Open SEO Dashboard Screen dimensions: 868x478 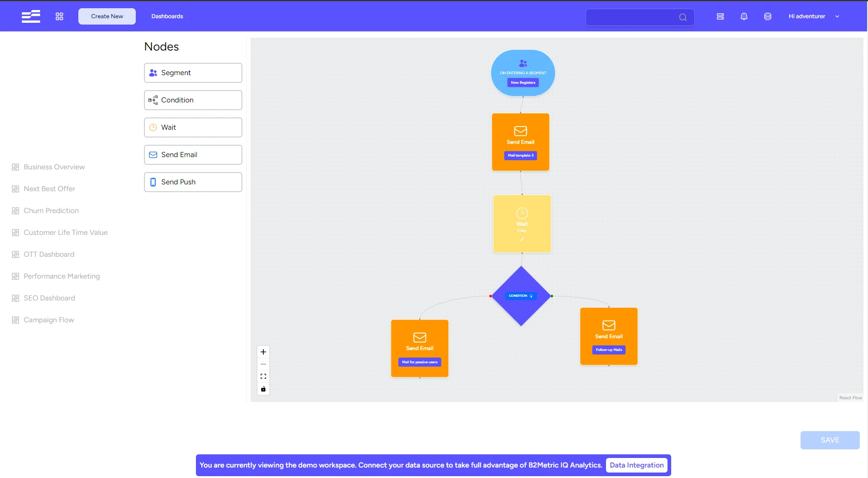[x=43, y=298]
